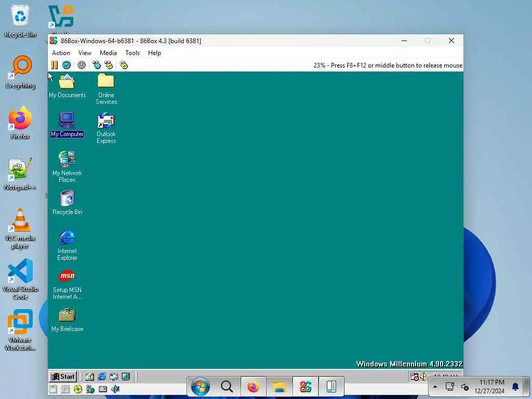Click the CD-ROM disc icon in 86Box status bar
The image size is (532, 399).
tap(78, 389)
